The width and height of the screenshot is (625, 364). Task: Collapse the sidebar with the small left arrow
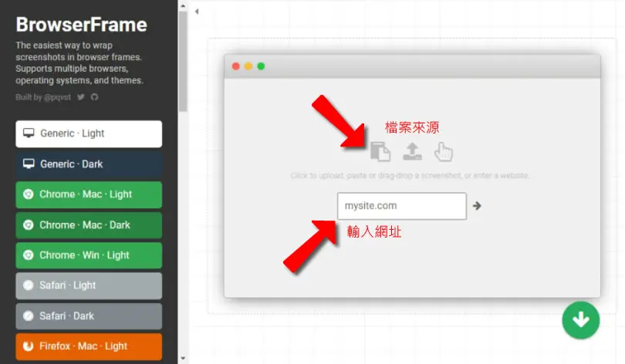click(197, 12)
